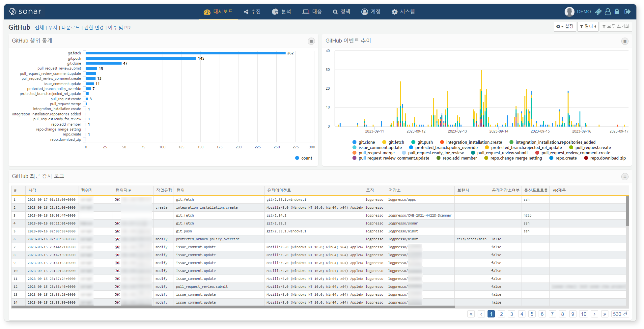Toggle git.fetch legend series

point(393,142)
